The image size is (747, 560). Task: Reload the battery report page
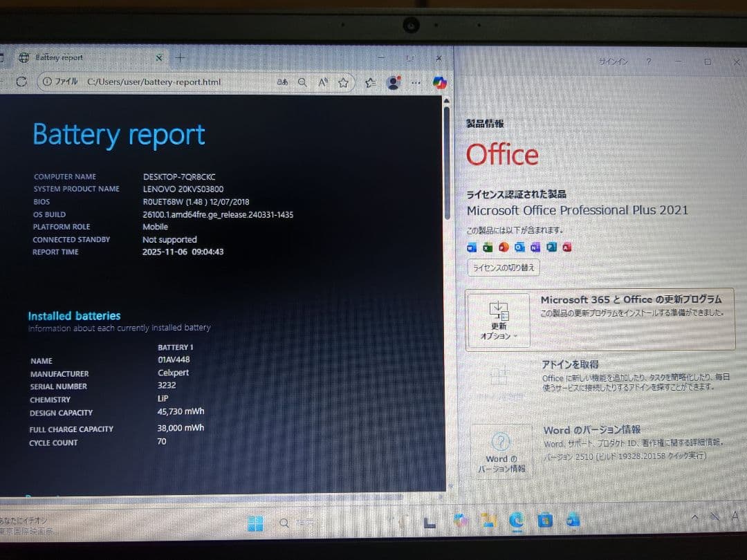click(x=21, y=82)
